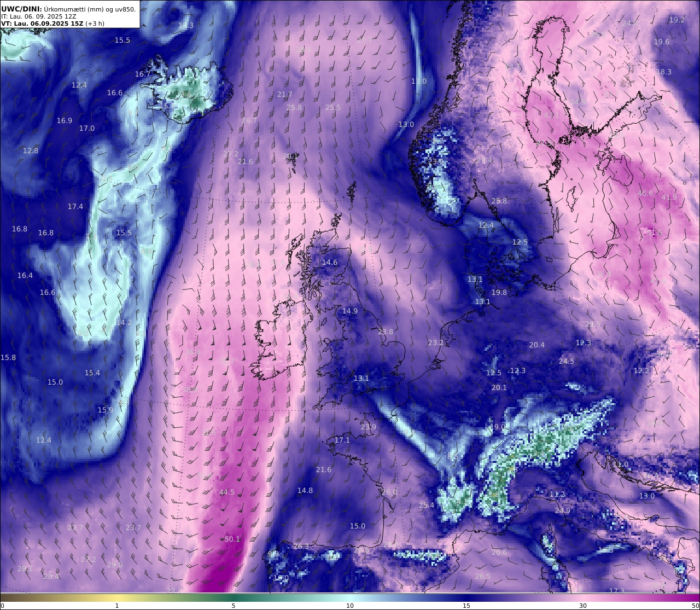Image resolution: width=700 pixels, height=610 pixels.
Task: Click the initial time line 'IT: Lau. 06. 09. 2025 12Z'
Action: tap(39, 16)
